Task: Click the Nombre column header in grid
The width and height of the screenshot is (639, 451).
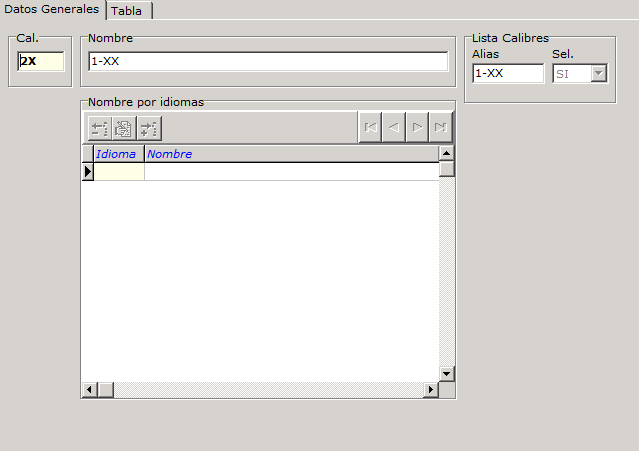Action: point(290,154)
